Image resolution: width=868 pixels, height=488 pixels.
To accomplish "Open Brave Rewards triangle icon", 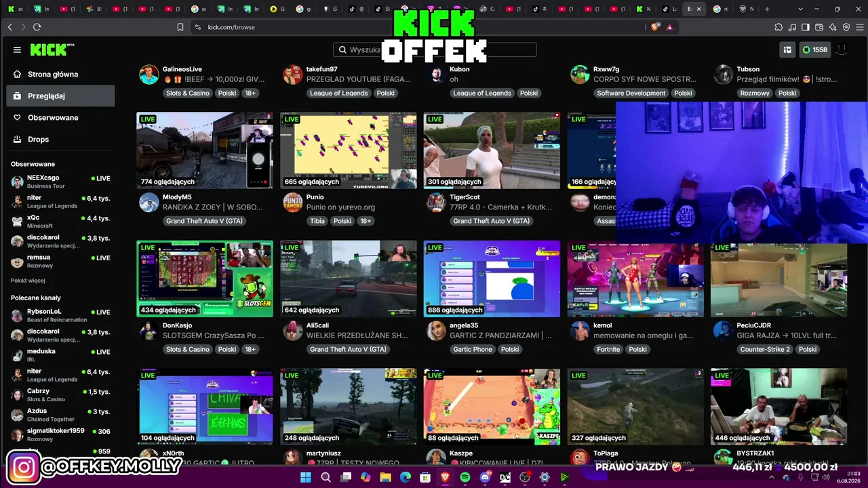I will [669, 27].
